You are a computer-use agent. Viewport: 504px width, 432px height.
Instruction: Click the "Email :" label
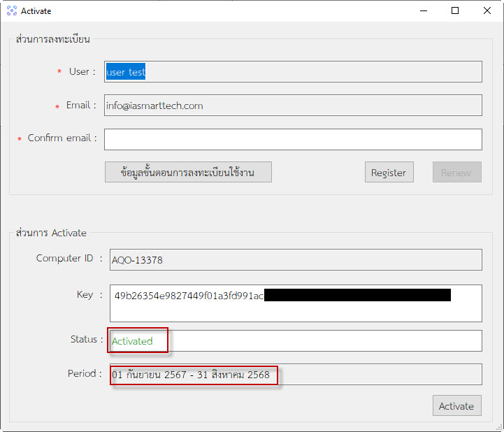point(81,105)
